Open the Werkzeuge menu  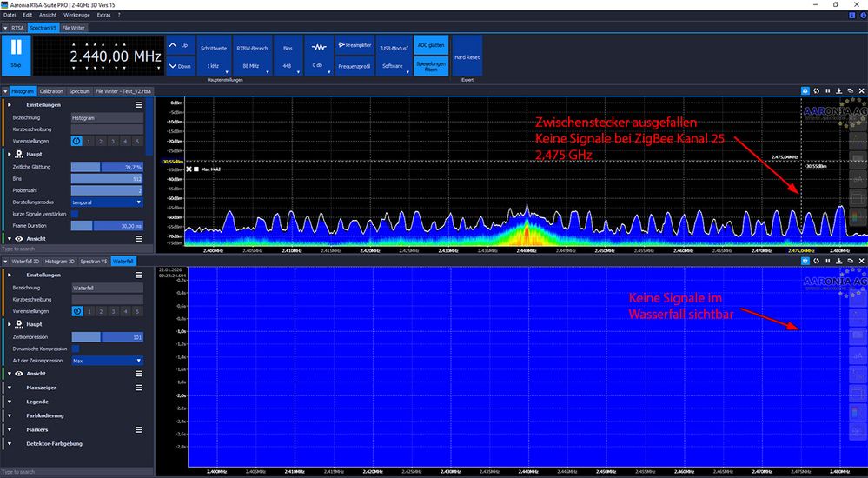(77, 15)
